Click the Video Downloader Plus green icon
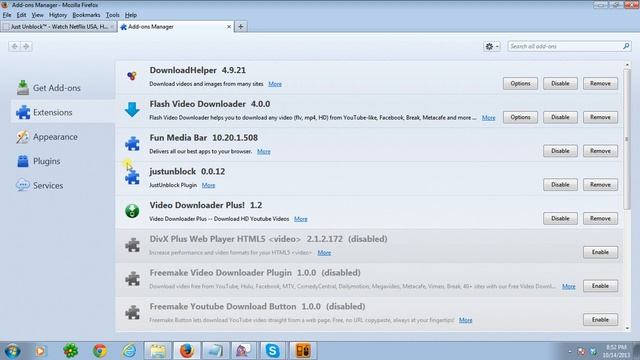Image resolution: width=640 pixels, height=360 pixels. (x=132, y=211)
